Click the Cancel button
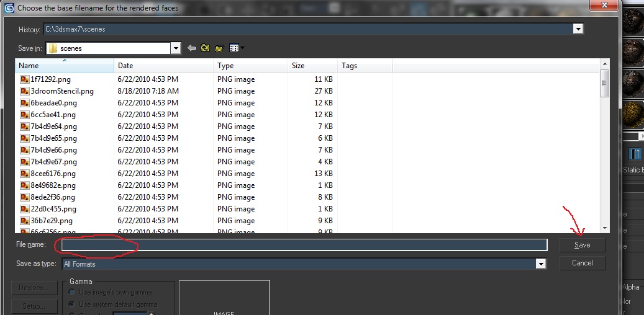The height and width of the screenshot is (315, 644). click(x=583, y=263)
